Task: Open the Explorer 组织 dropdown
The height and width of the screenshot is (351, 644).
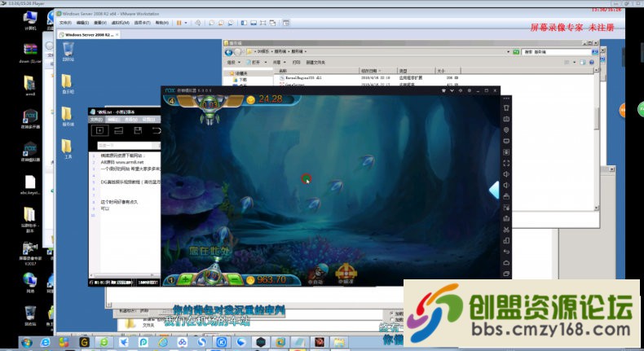Action: point(233,63)
